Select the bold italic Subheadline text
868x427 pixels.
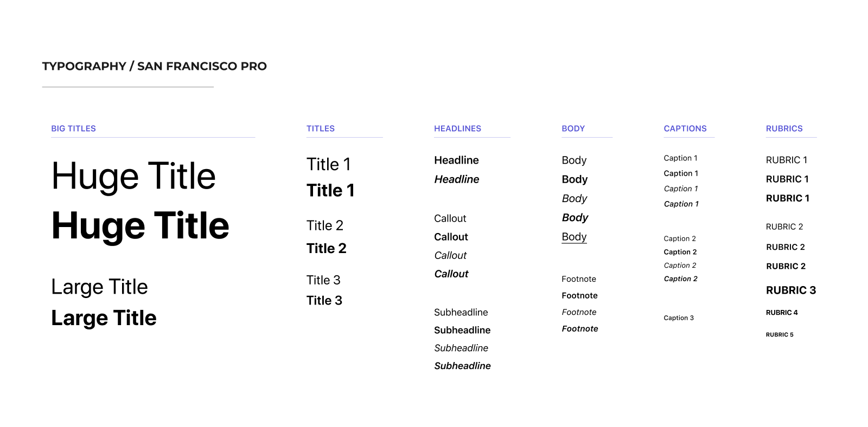462,366
